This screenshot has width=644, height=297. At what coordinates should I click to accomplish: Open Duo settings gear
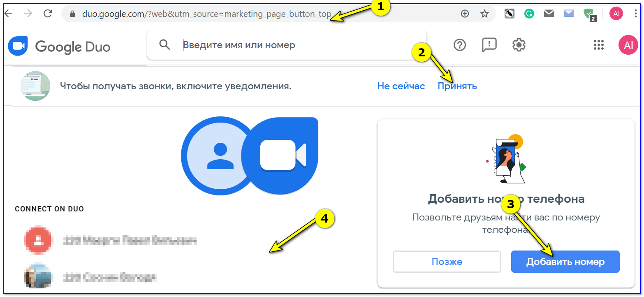pos(519,45)
